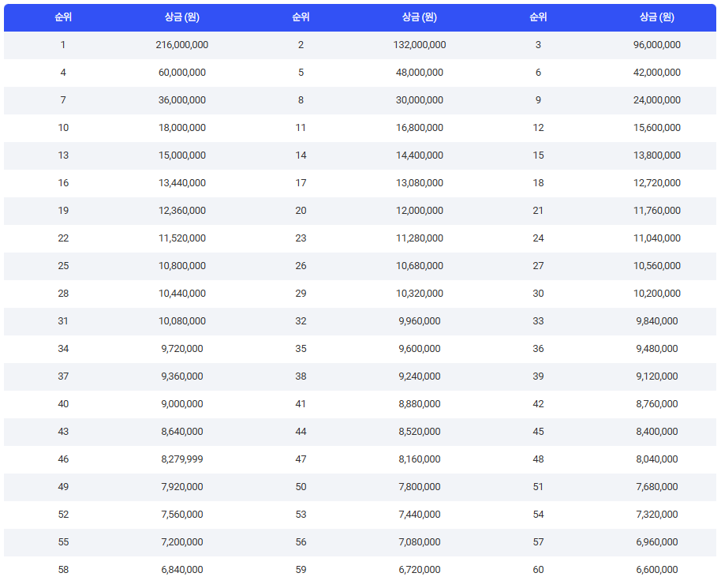721x588 pixels.
Task: Click the 13,080,000 prize cell
Action: [x=420, y=183]
